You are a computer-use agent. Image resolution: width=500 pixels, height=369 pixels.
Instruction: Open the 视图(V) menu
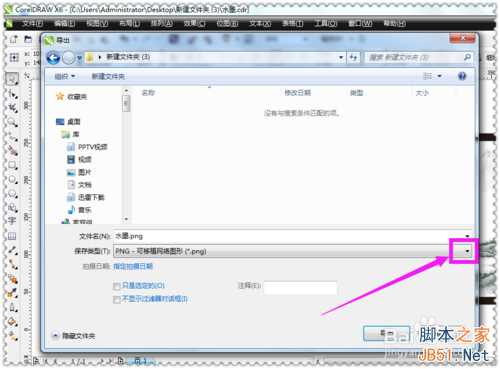point(97,24)
